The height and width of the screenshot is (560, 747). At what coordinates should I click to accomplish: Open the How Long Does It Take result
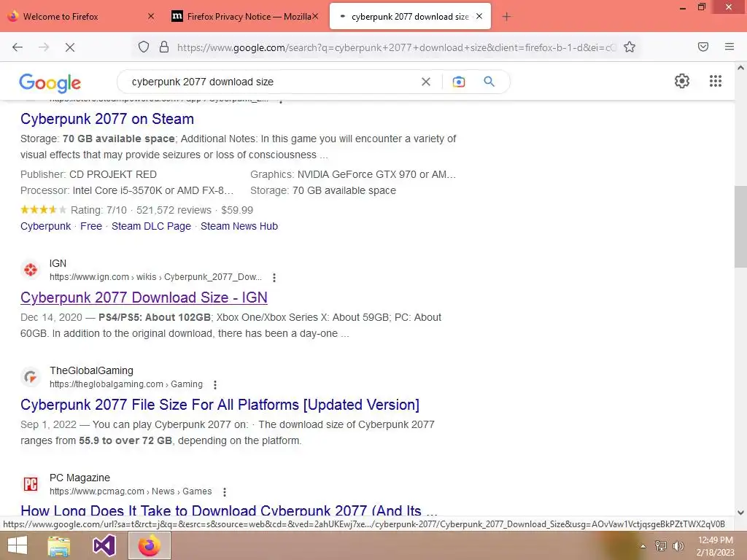[228, 510]
